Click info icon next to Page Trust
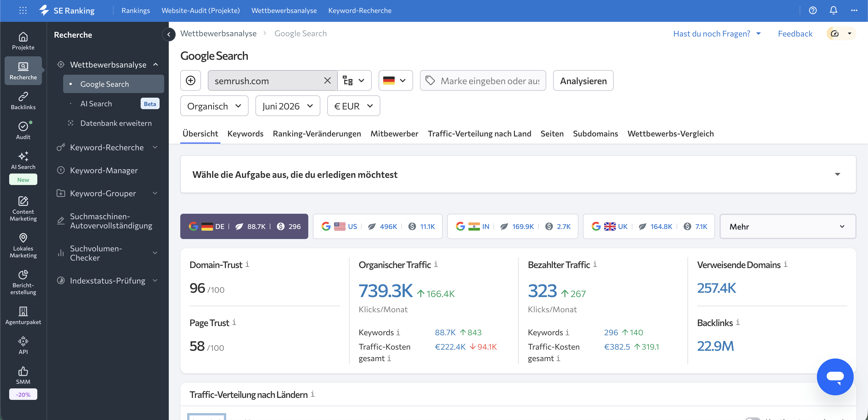 point(234,322)
